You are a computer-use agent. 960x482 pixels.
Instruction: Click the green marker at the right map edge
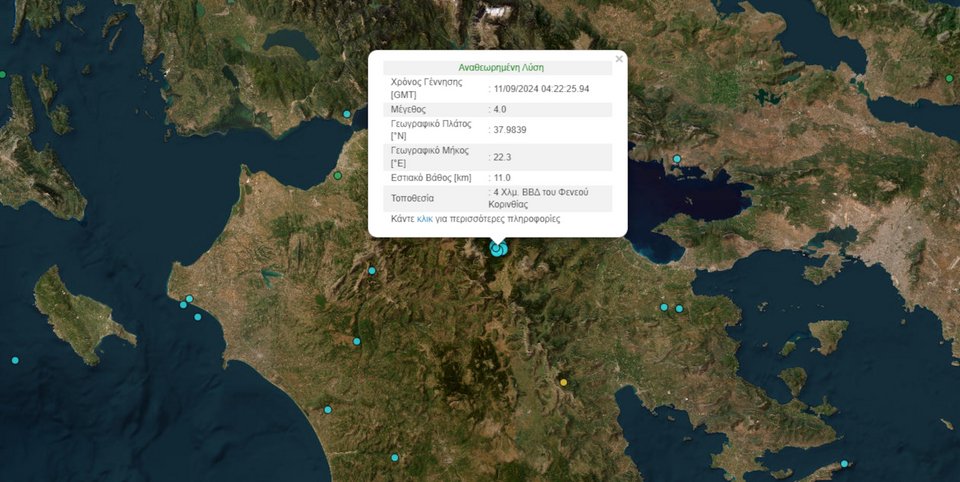[x=949, y=78]
